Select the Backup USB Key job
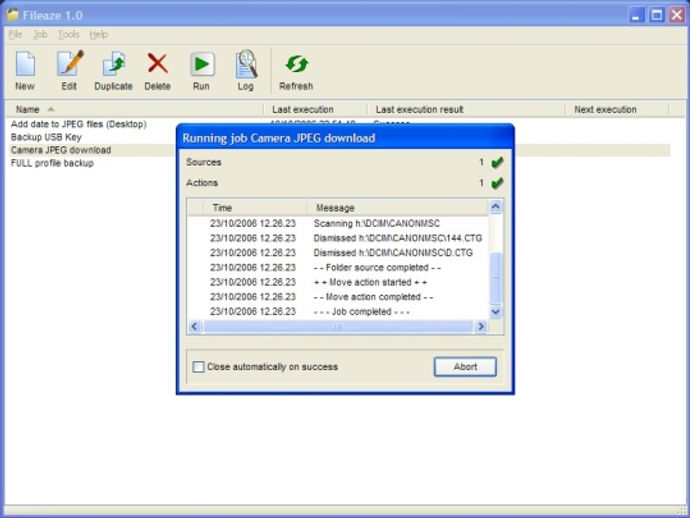The width and height of the screenshot is (690, 518). click(46, 137)
